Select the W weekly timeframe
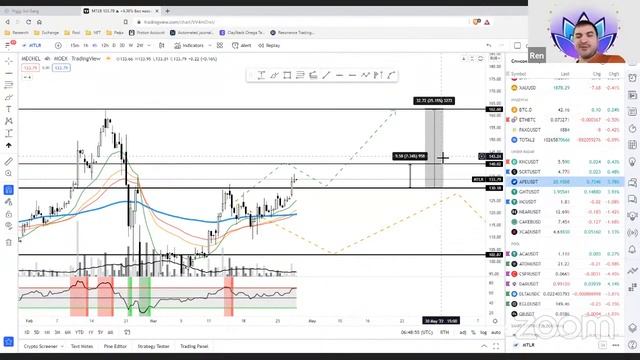This screenshot has width=640, height=360. coord(131,45)
